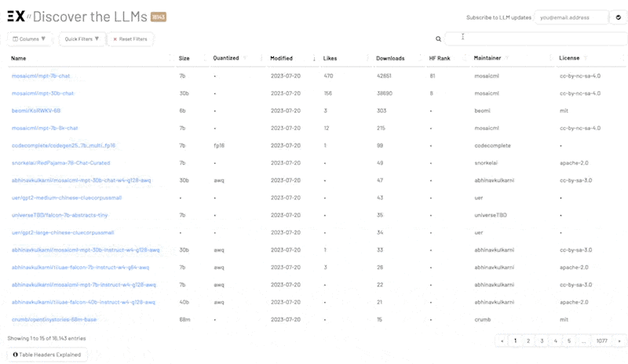
Task: Open Table Headers Explained
Action: click(x=47, y=355)
